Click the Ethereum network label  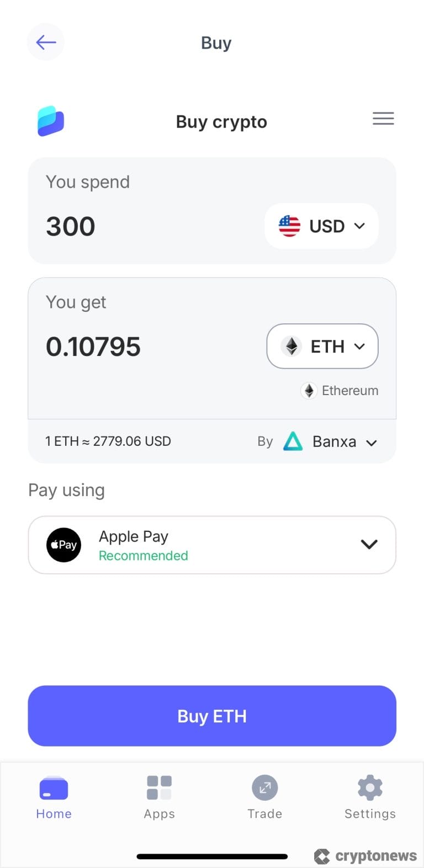coord(349,391)
